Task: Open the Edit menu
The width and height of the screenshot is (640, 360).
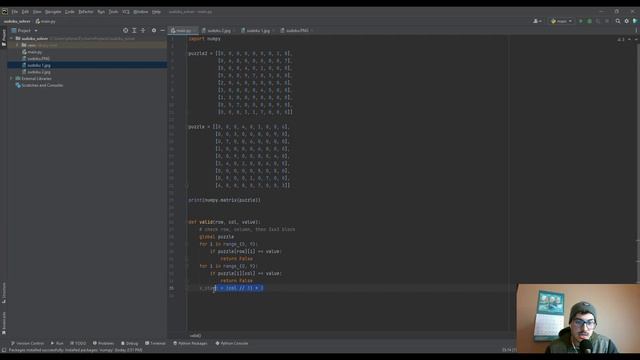Action: click(x=25, y=12)
